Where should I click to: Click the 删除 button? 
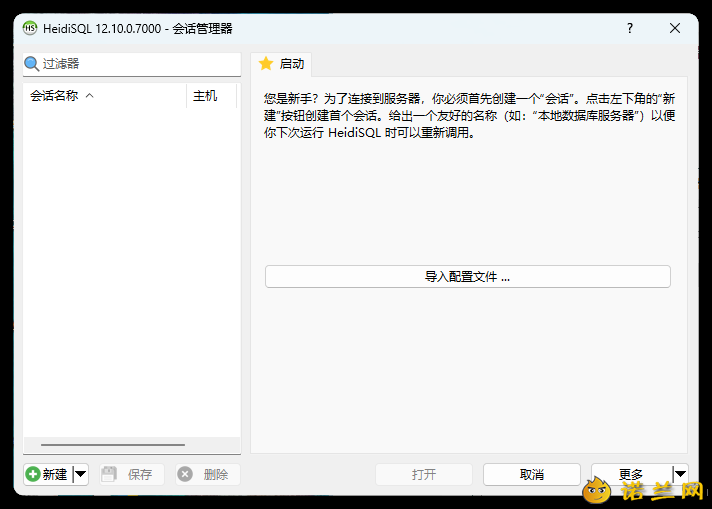pyautogui.click(x=208, y=474)
